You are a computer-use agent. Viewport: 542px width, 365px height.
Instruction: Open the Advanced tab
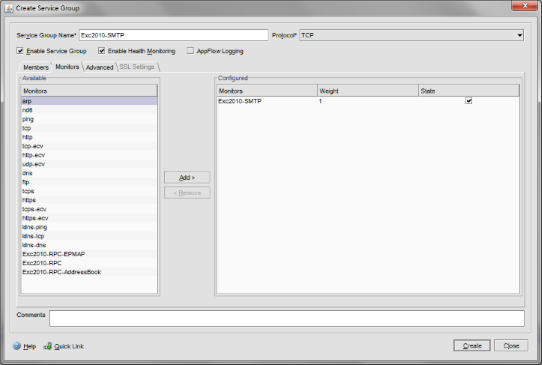[99, 67]
